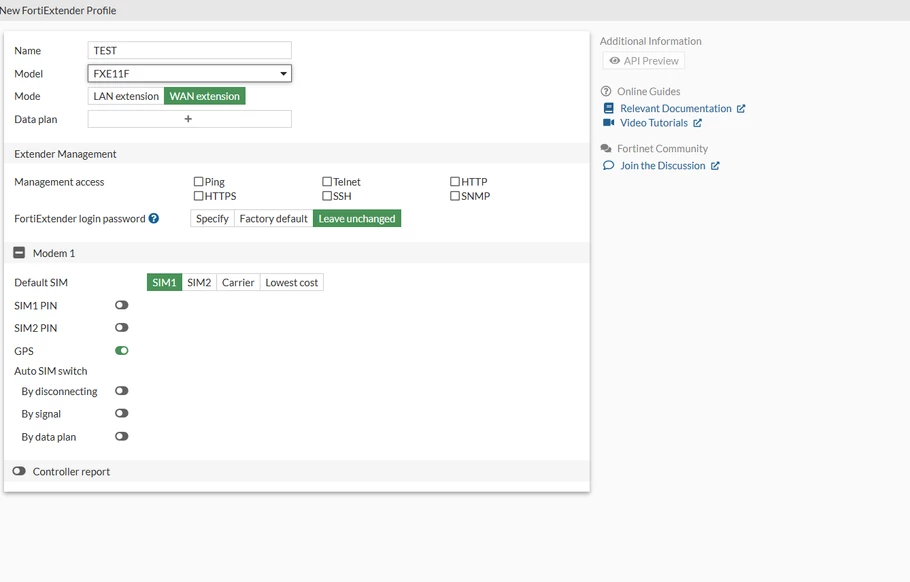
Task: Open Video Tutorials link
Action: pos(653,123)
